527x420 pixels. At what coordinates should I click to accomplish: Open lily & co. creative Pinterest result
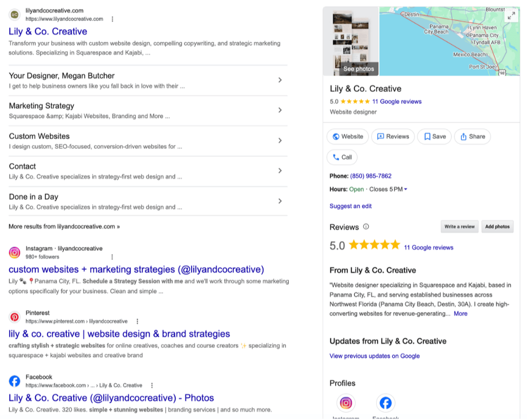click(120, 334)
